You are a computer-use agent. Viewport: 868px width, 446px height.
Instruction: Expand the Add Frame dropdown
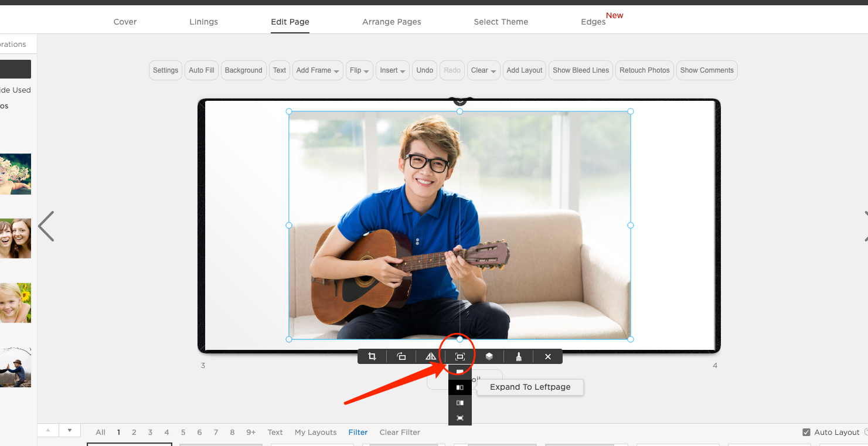click(x=318, y=70)
